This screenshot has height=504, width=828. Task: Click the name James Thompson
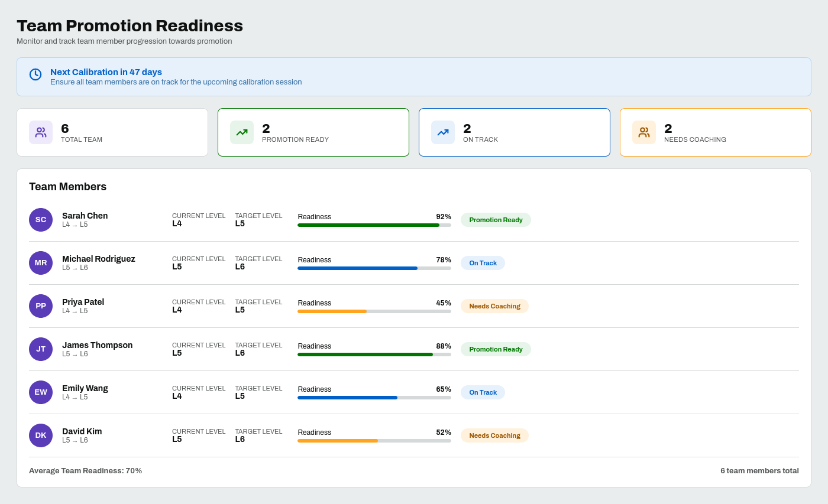[x=98, y=345]
